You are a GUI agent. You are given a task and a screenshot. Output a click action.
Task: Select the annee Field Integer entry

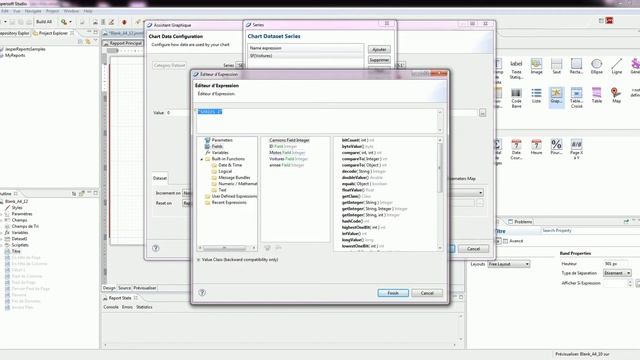pos(287,165)
